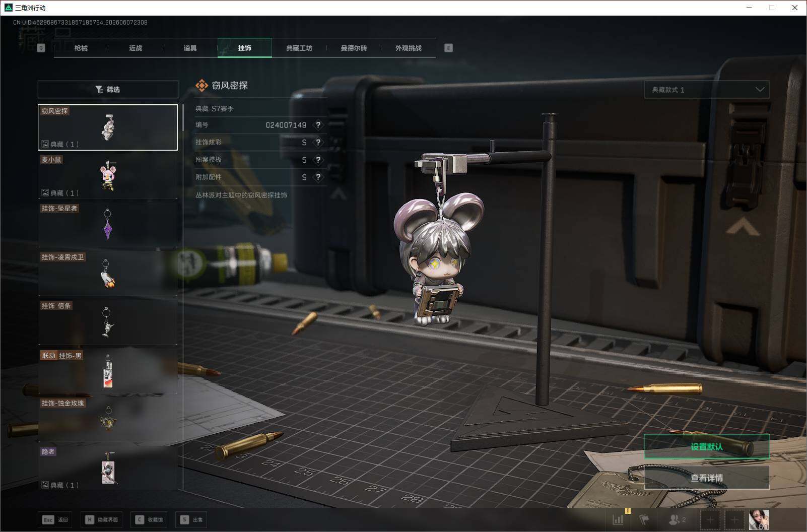Open the 曼德尔砖 tab
The height and width of the screenshot is (532, 807).
click(354, 48)
